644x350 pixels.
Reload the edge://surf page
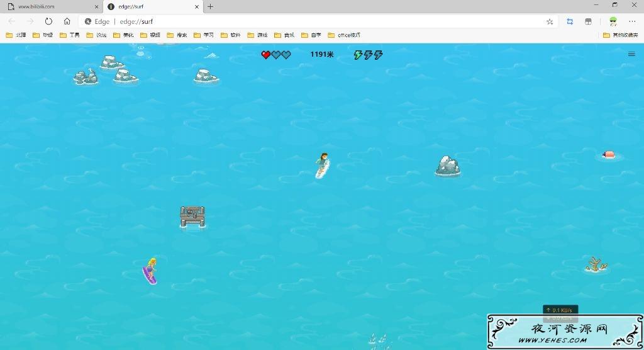coord(48,21)
